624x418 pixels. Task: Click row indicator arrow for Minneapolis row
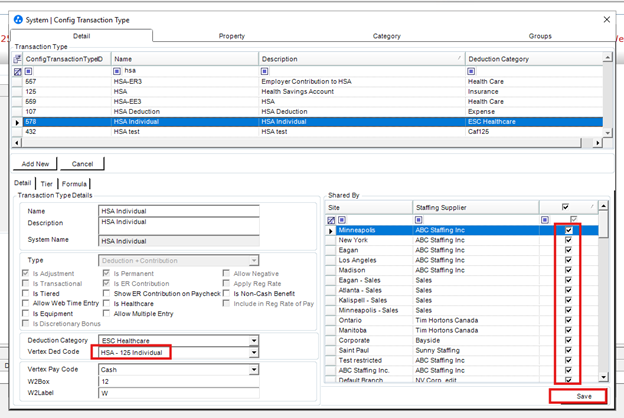pyautogui.click(x=330, y=231)
